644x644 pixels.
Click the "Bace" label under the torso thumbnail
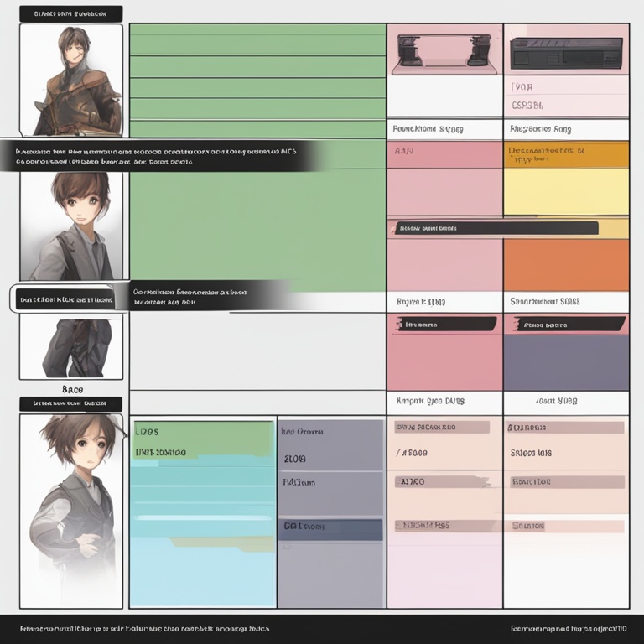coord(72,389)
